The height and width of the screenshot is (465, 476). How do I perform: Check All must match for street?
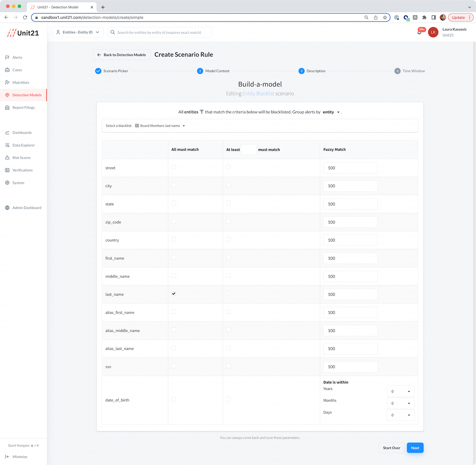pos(174,167)
